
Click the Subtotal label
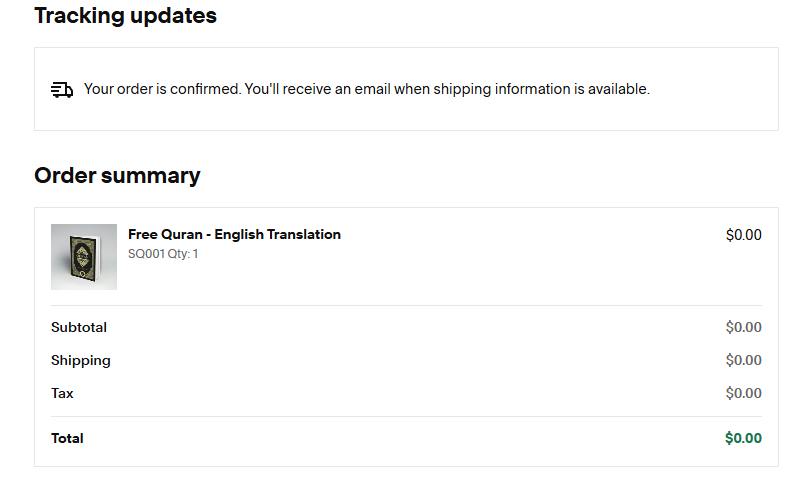click(x=79, y=328)
